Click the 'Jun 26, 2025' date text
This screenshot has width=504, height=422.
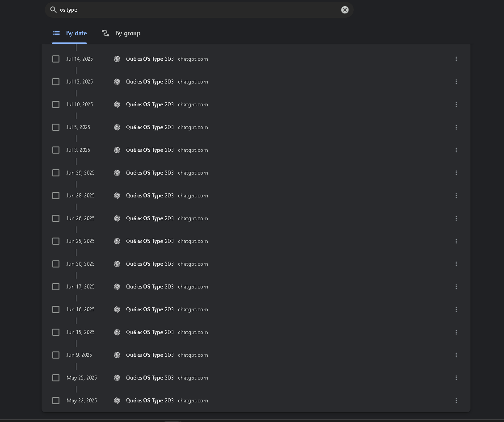pos(80,218)
